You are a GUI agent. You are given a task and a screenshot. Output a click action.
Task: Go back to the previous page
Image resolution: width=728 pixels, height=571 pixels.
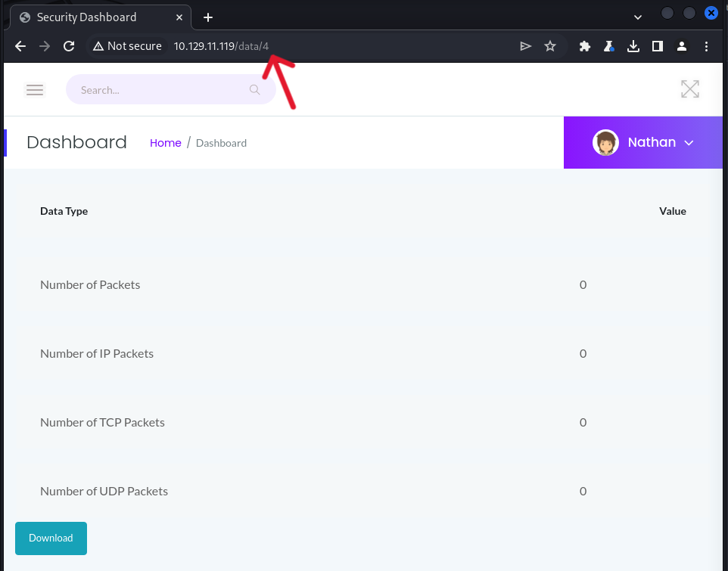tap(20, 46)
